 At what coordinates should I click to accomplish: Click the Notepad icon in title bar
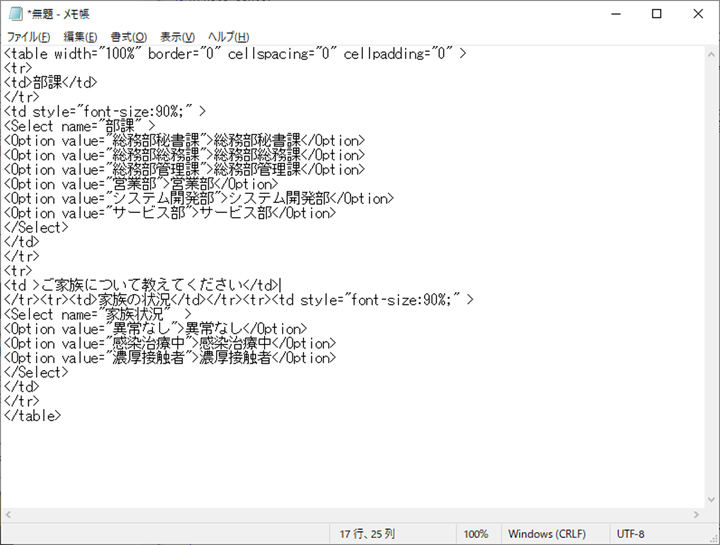point(15,14)
